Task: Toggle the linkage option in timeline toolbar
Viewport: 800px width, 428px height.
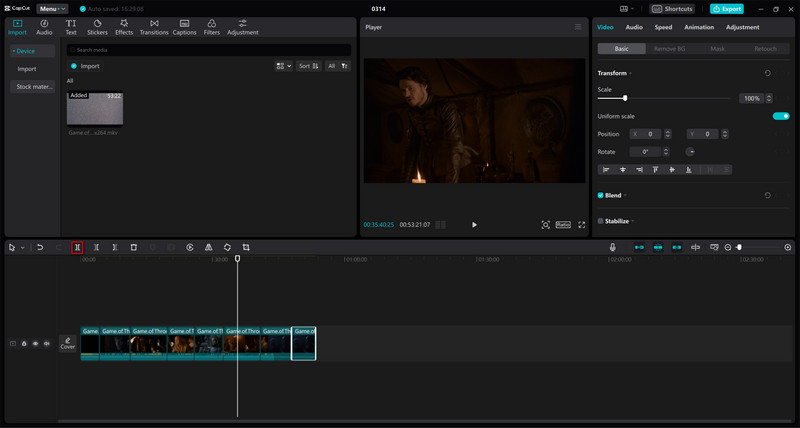Action: click(x=677, y=247)
